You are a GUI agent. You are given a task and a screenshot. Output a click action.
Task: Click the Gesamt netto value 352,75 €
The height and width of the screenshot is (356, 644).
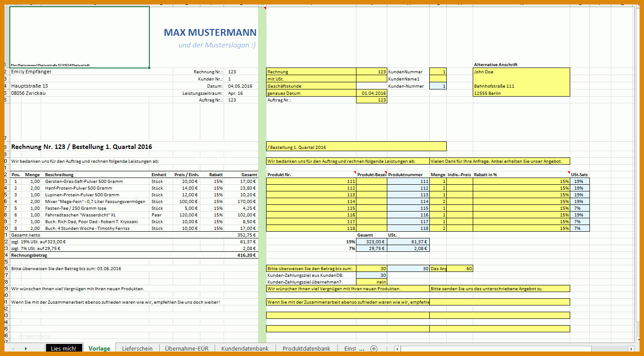246,235
